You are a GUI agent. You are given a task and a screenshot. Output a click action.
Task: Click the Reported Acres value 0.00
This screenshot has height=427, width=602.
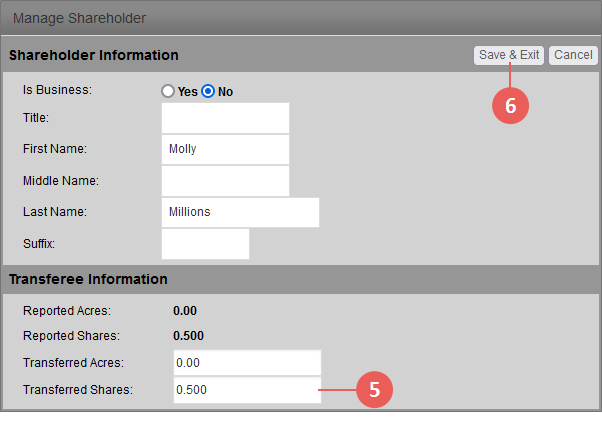tap(185, 311)
